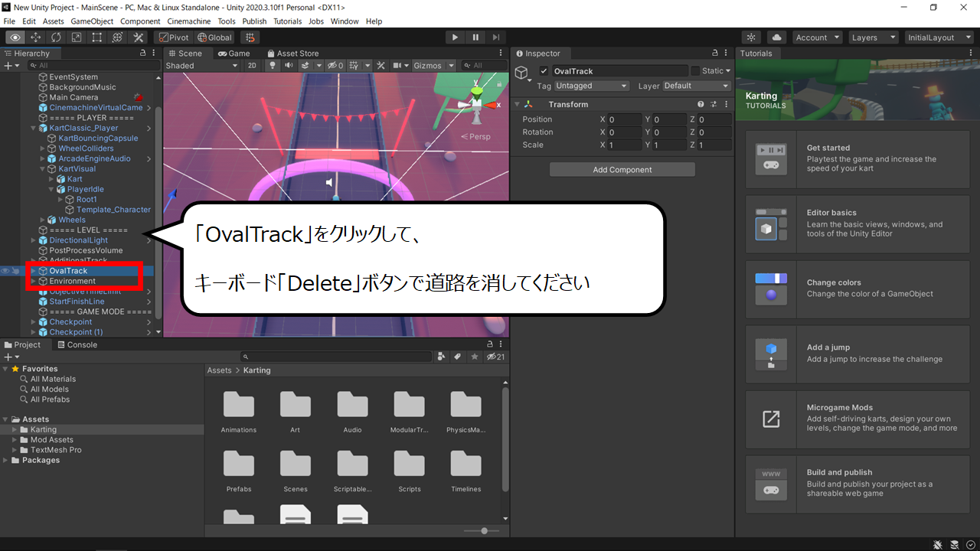Open the custom editor tools icon in main toolbar
This screenshot has height=551, width=980.
click(x=139, y=37)
